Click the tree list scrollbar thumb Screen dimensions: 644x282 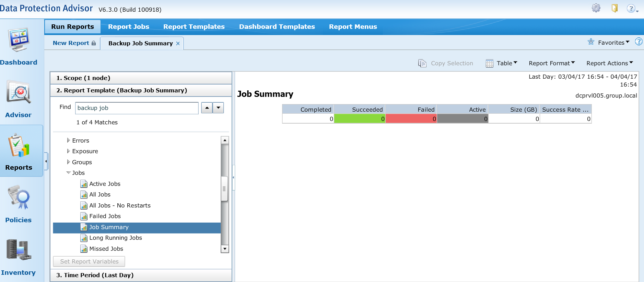click(224, 189)
